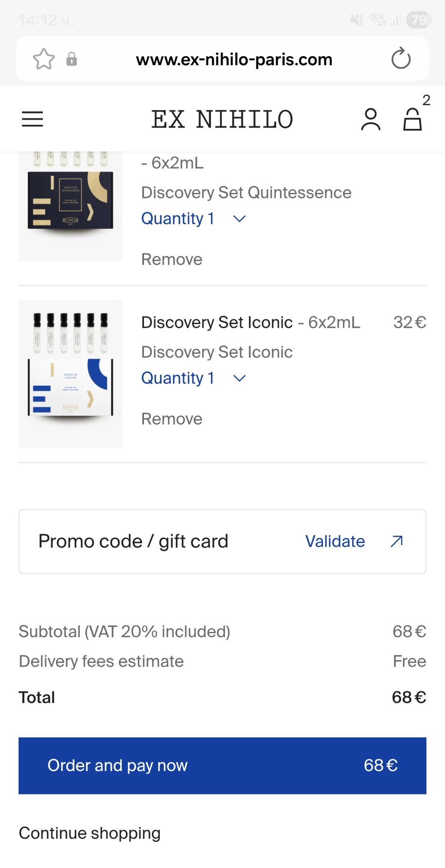
Task: Remove Discovery Set Iconic from cart
Action: pyautogui.click(x=171, y=419)
